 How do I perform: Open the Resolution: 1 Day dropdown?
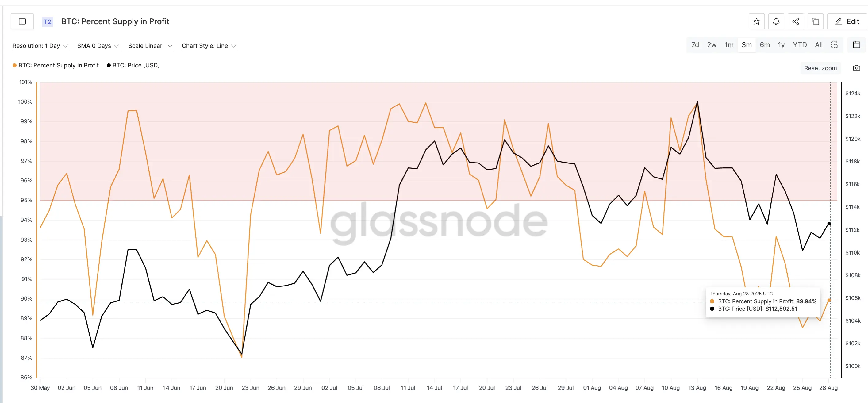[x=40, y=46]
